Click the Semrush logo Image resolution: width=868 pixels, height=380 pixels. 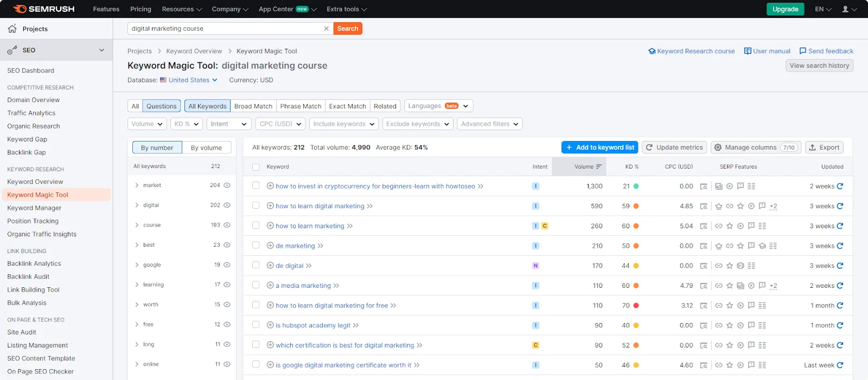[x=43, y=9]
